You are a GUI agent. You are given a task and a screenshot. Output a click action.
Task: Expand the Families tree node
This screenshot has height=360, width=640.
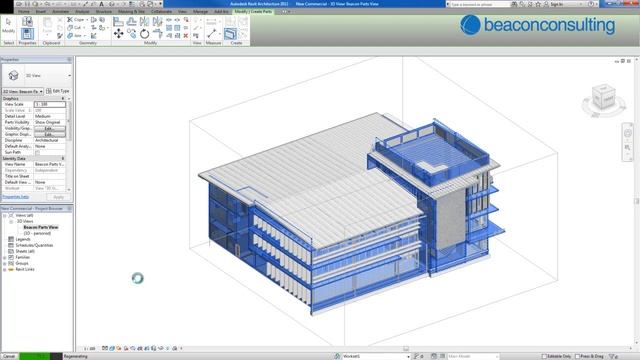point(5,257)
